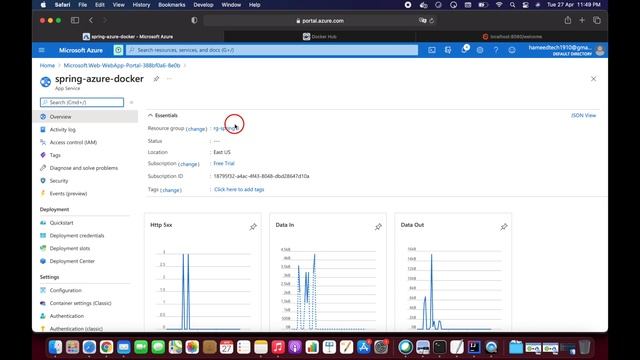Open the notifications bell
The width and height of the screenshot is (640, 360).
click(x=464, y=50)
